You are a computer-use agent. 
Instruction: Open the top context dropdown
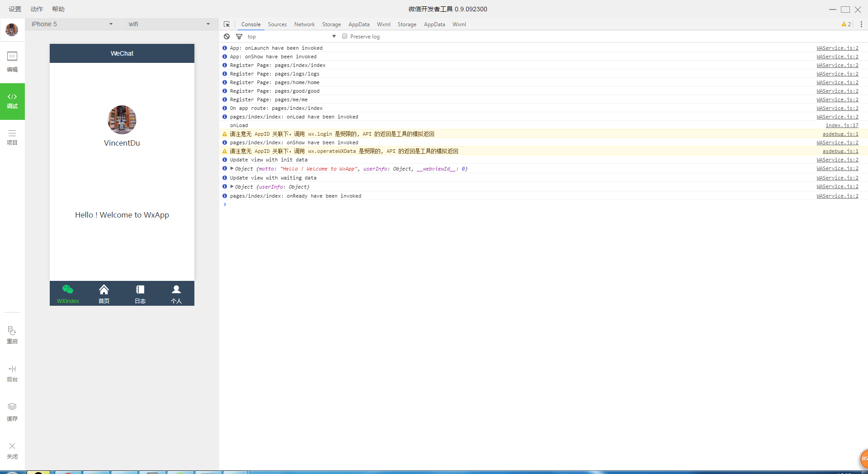(292, 36)
